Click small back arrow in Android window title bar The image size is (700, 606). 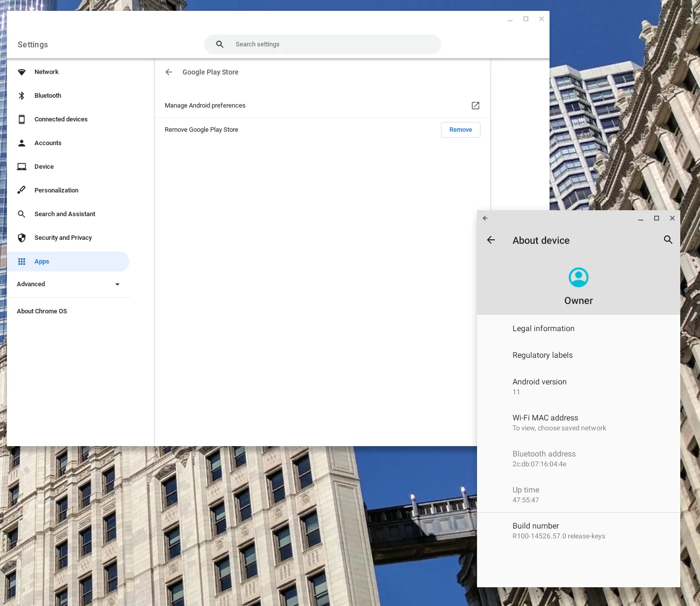pyautogui.click(x=485, y=218)
